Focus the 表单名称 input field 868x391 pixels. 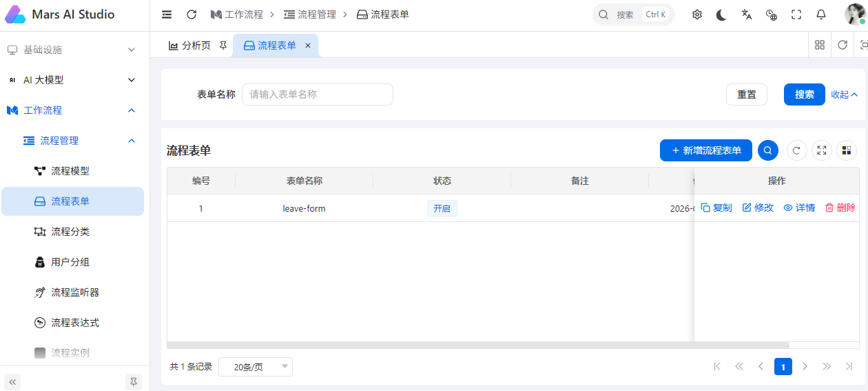pos(318,94)
